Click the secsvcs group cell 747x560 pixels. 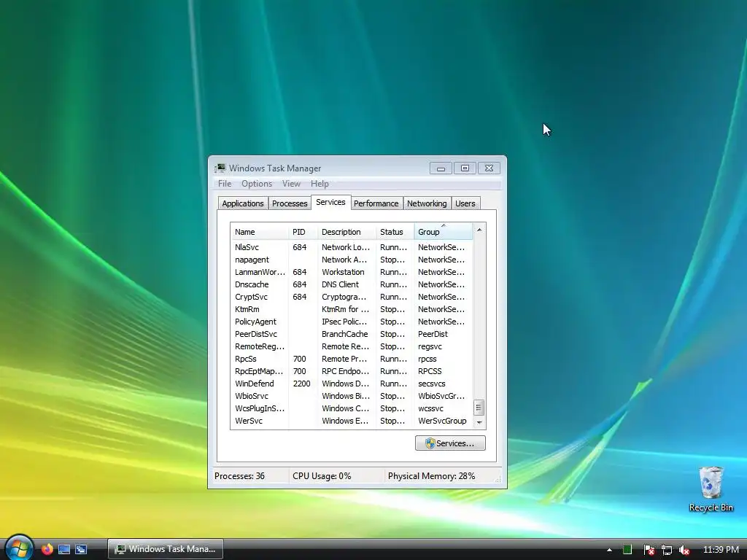[432, 384]
